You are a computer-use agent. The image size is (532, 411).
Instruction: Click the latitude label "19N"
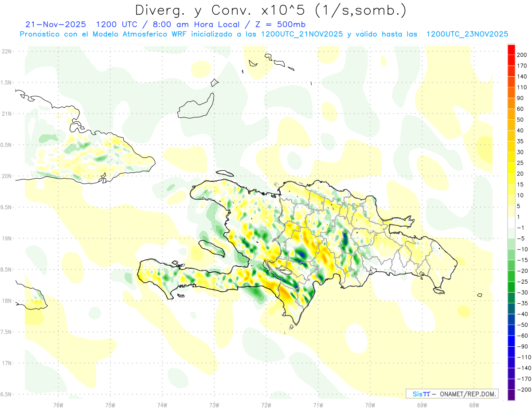coord(7,239)
